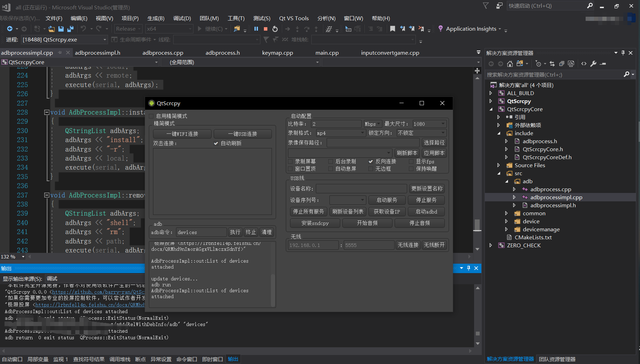The width and height of the screenshot is (640, 364).
Task: Click the Pin icon on Solution Explorer panel
Action: pyautogui.click(x=623, y=53)
